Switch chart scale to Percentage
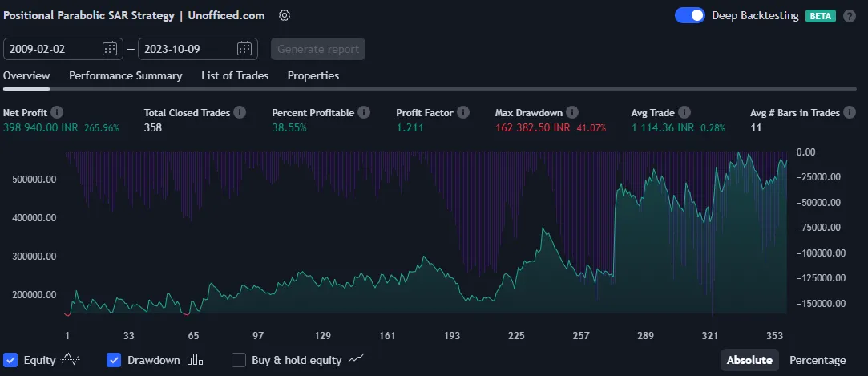Viewport: 868px width, 376px height. coord(818,360)
